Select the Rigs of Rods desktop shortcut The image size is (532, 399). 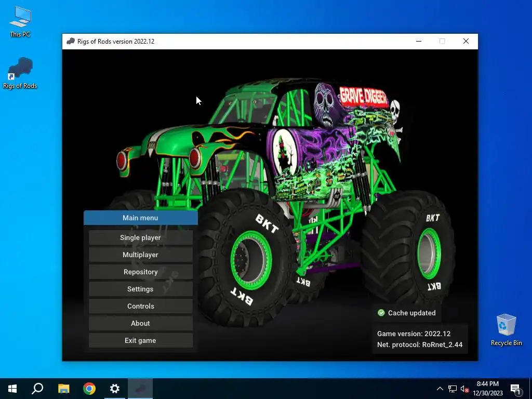tap(20, 73)
